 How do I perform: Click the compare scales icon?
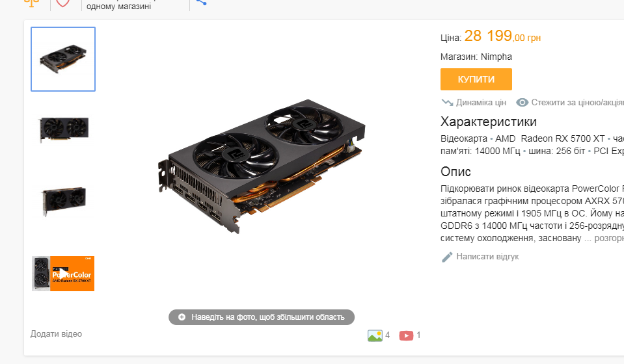coord(32,3)
